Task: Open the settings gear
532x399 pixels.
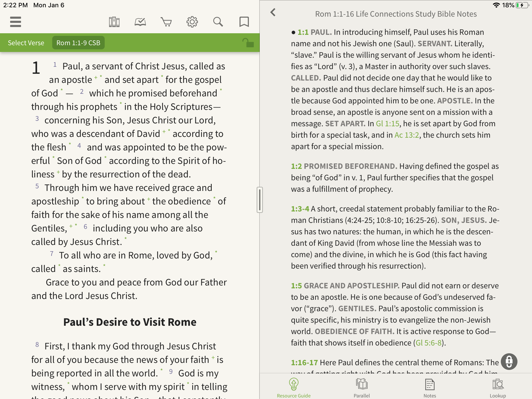Action: [x=192, y=22]
